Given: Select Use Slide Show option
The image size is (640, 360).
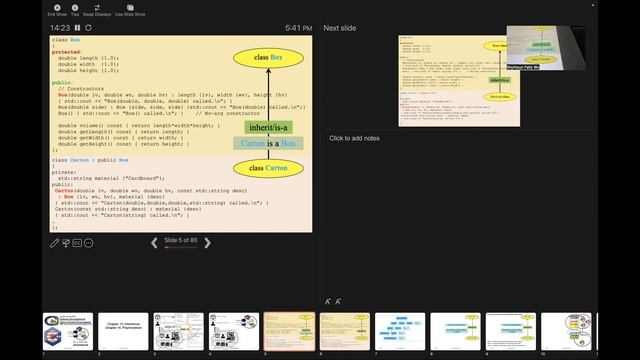Looking at the screenshot, I should click(130, 10).
